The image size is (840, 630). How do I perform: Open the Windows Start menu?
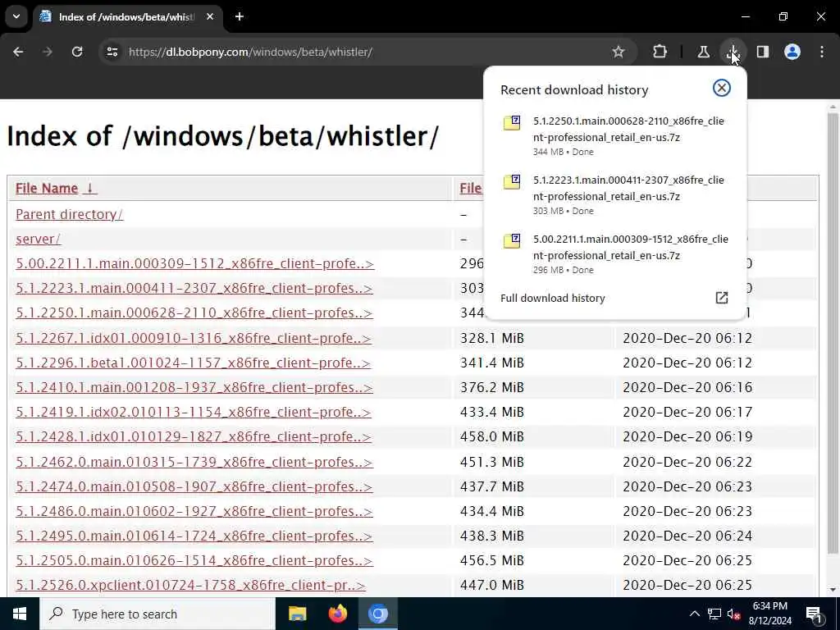pos(20,614)
